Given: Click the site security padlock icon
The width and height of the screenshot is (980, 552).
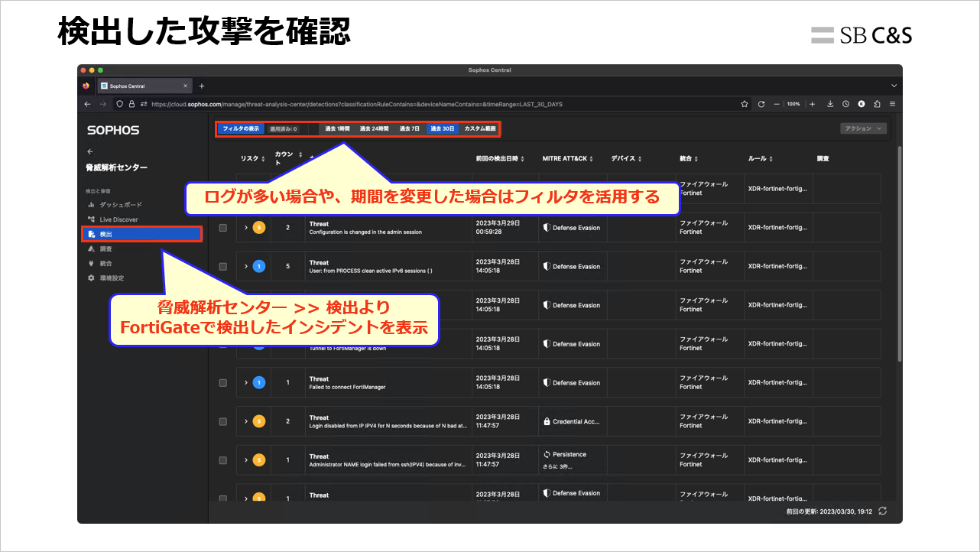Looking at the screenshot, I should [x=131, y=104].
